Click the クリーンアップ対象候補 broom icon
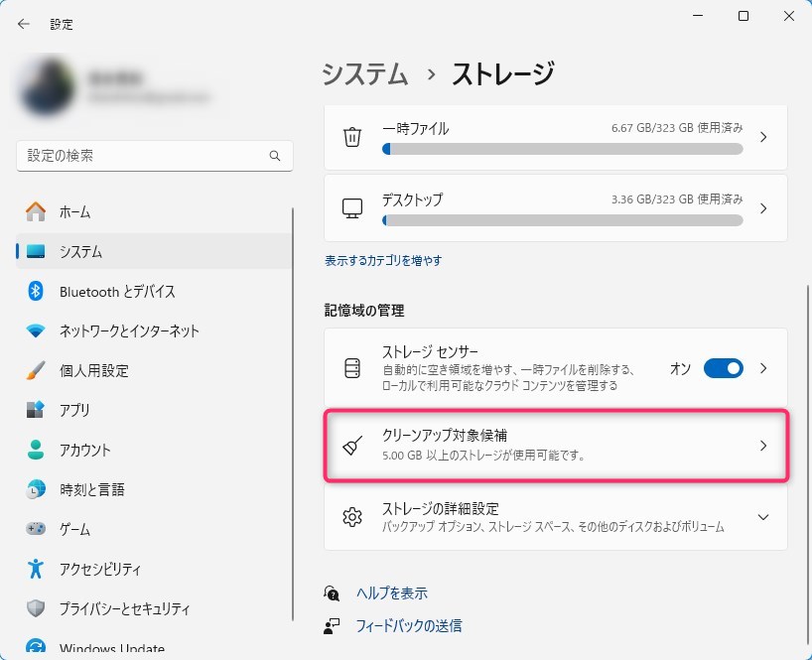Screen dimensions: 812x660 pyautogui.click(x=352, y=446)
